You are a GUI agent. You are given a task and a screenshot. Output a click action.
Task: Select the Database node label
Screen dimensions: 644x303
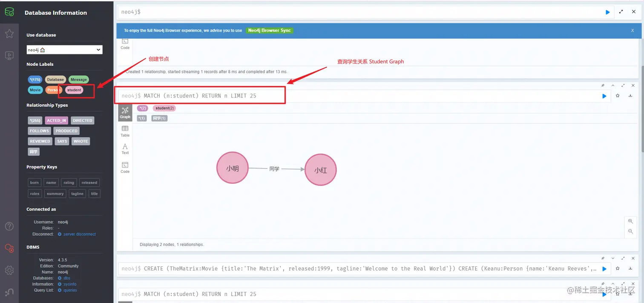[x=55, y=80]
